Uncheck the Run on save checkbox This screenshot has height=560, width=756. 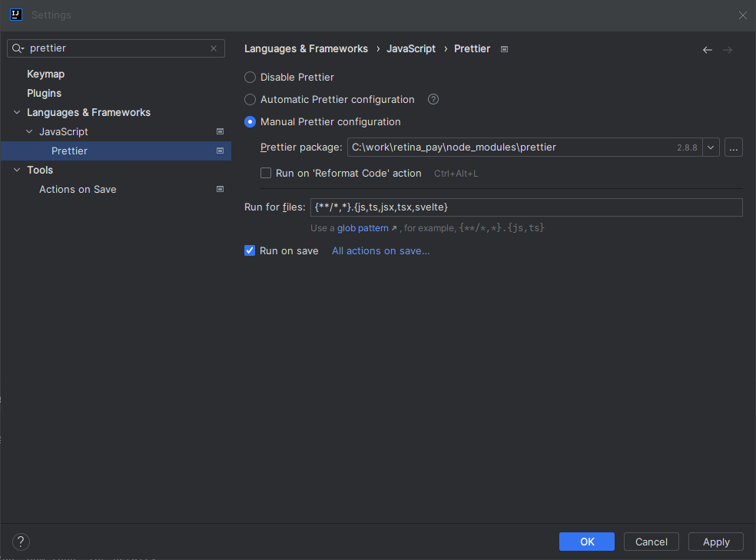pos(250,250)
